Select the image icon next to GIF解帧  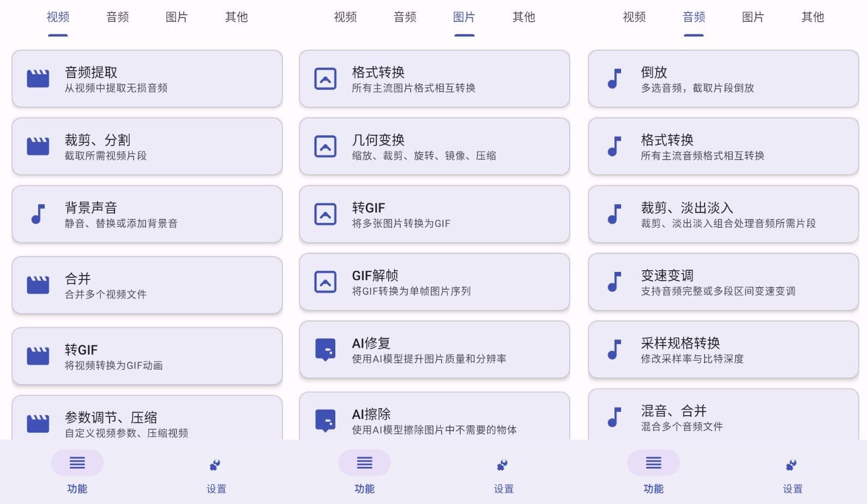point(326,282)
